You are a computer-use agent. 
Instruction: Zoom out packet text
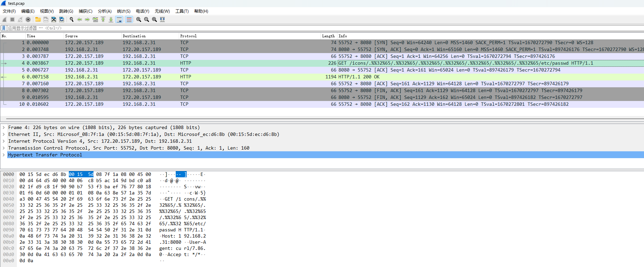pos(147,20)
